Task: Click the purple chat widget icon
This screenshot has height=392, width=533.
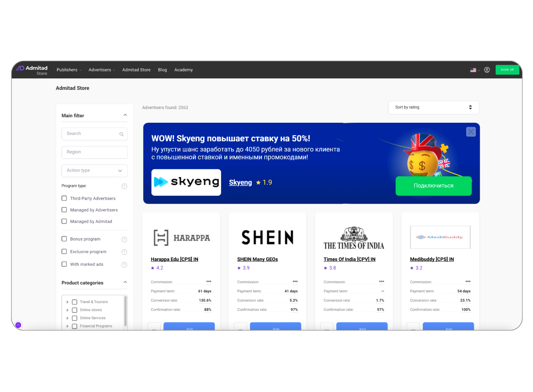Action: coord(18,325)
